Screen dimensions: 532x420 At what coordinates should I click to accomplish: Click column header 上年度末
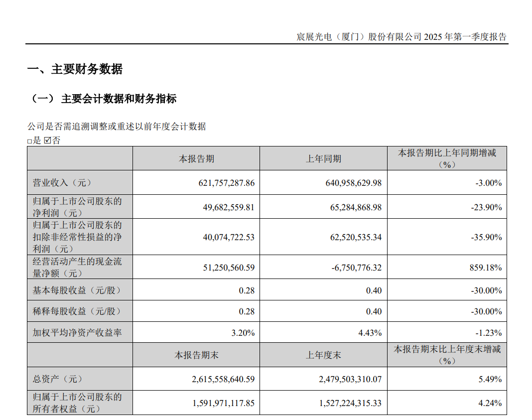click(323, 355)
